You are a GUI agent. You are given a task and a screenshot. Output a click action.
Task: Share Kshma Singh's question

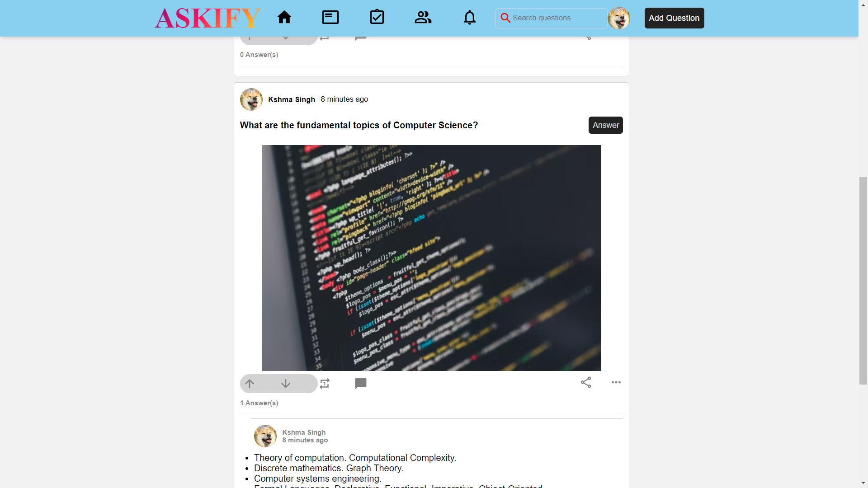(x=585, y=382)
